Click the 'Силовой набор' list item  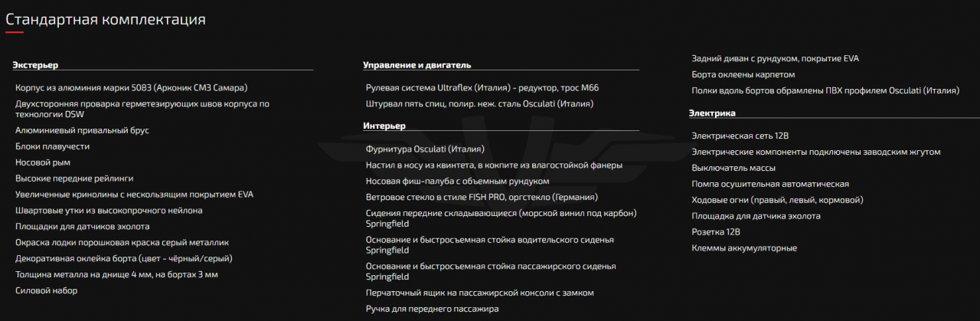pos(46,290)
